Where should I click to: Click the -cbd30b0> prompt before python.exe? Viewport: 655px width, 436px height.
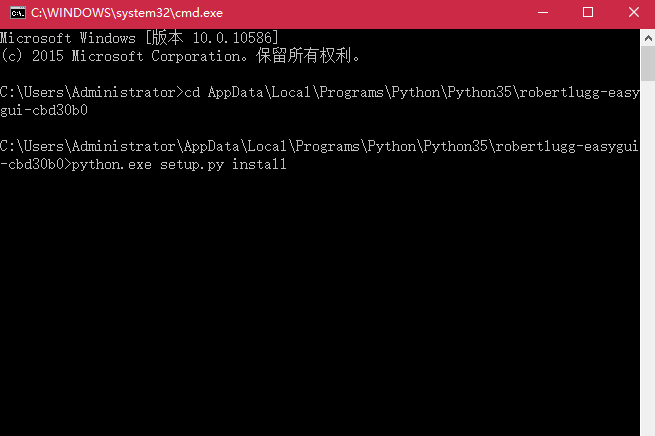(x=35, y=164)
